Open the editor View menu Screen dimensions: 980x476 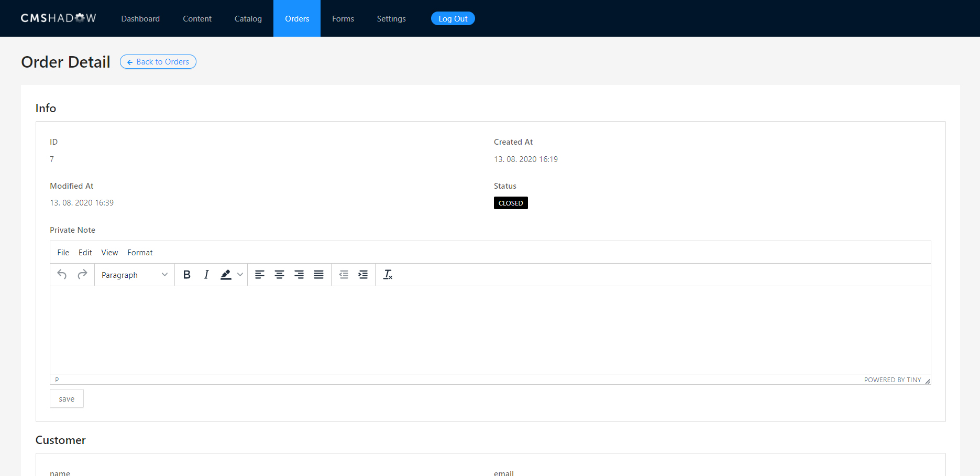pos(109,253)
